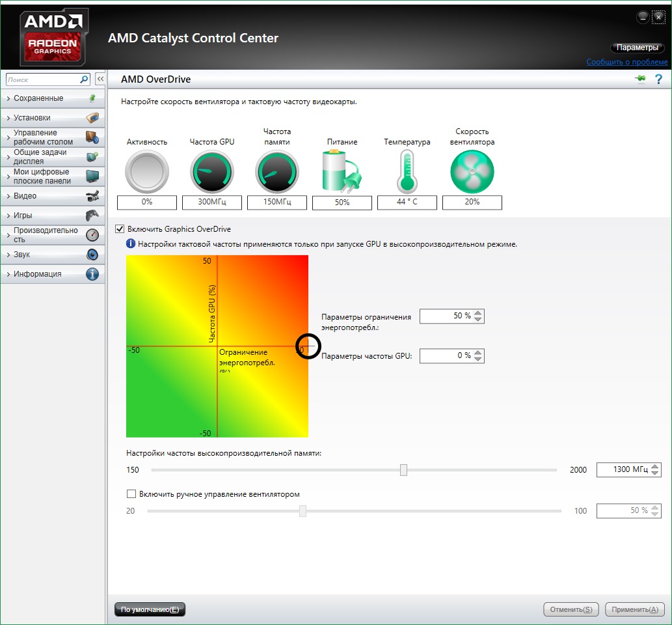This screenshot has width=672, height=625.
Task: Expand the Установки section
Action: pyautogui.click(x=8, y=118)
